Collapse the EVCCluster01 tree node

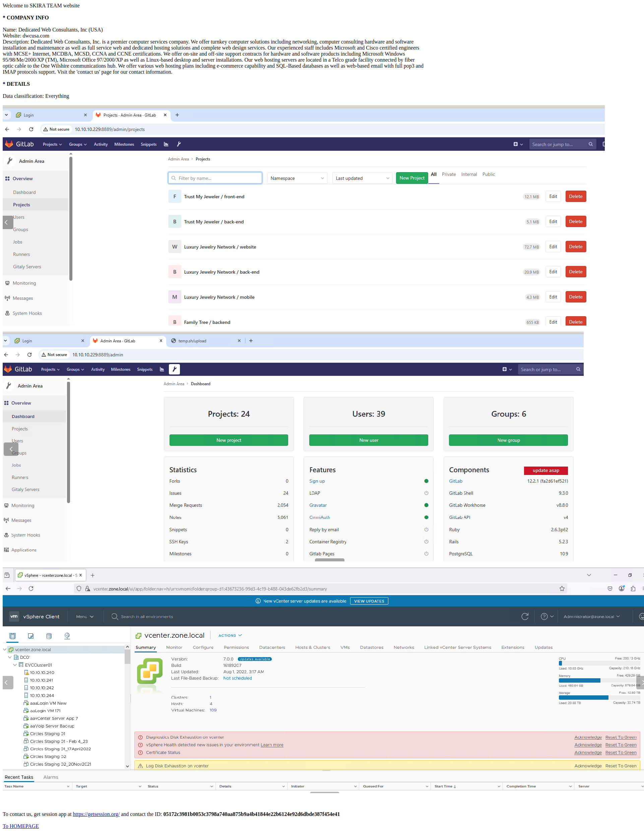tap(15, 665)
